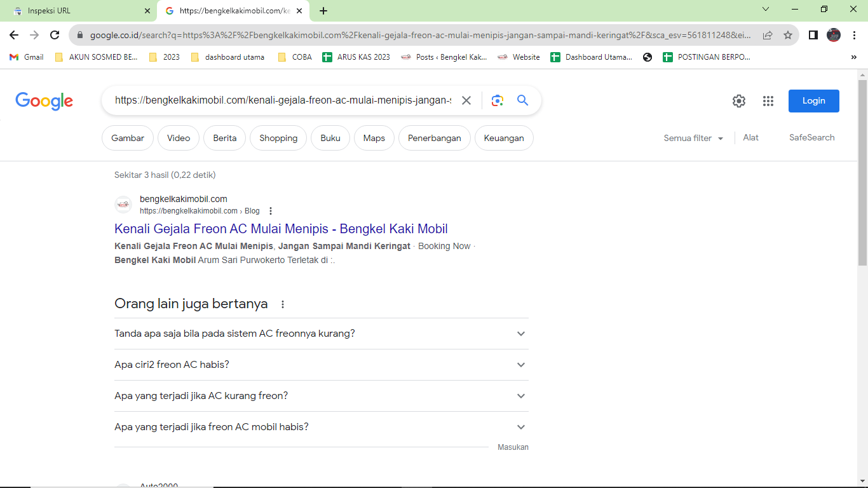Clear the Google search box text
The height and width of the screenshot is (488, 868).
pyautogui.click(x=466, y=100)
